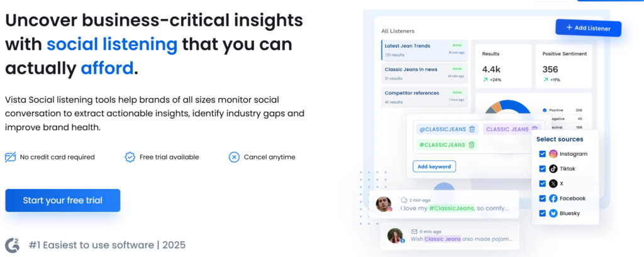Screen dimensions: 644x257
Task: Click the envelope icon beside 11 min ago
Action: click(x=414, y=231)
